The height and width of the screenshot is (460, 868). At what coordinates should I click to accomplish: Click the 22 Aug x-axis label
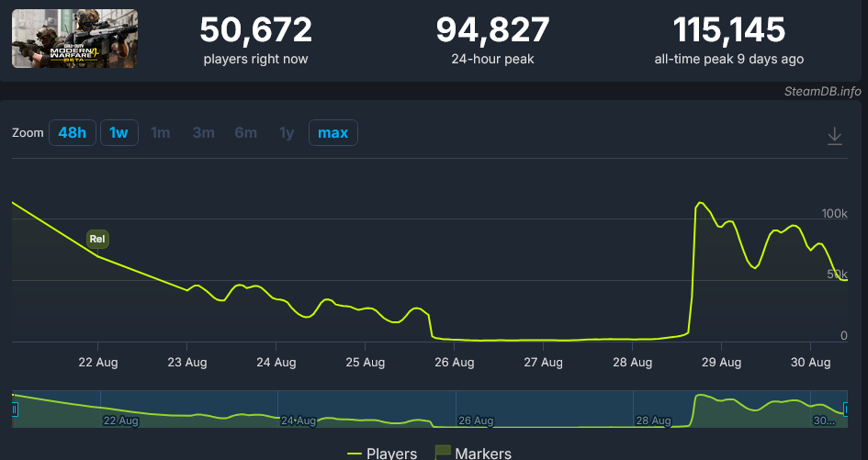98,363
